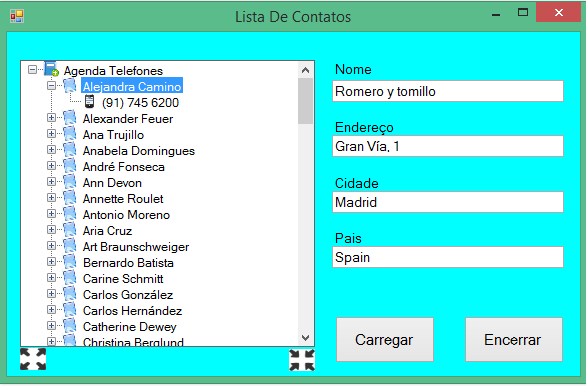The height and width of the screenshot is (386, 586).
Task: Click the tree's vertical scrollbar thumb
Action: click(x=305, y=101)
